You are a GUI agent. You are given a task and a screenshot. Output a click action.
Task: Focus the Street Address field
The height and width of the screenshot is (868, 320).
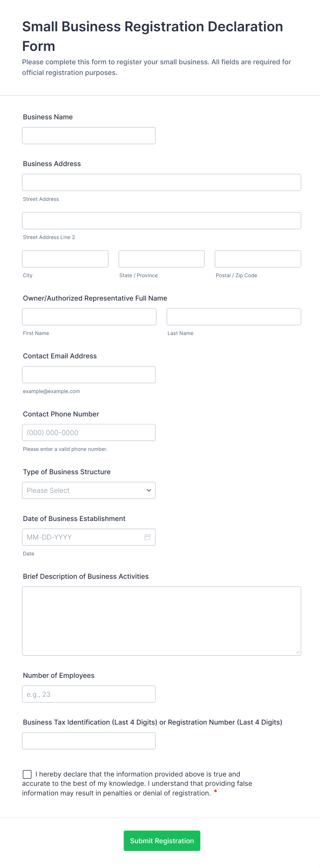pos(161,183)
